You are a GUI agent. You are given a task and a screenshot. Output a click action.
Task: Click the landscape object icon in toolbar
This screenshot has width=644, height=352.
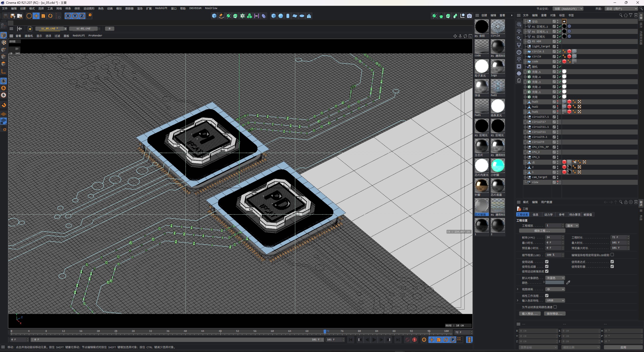click(309, 16)
